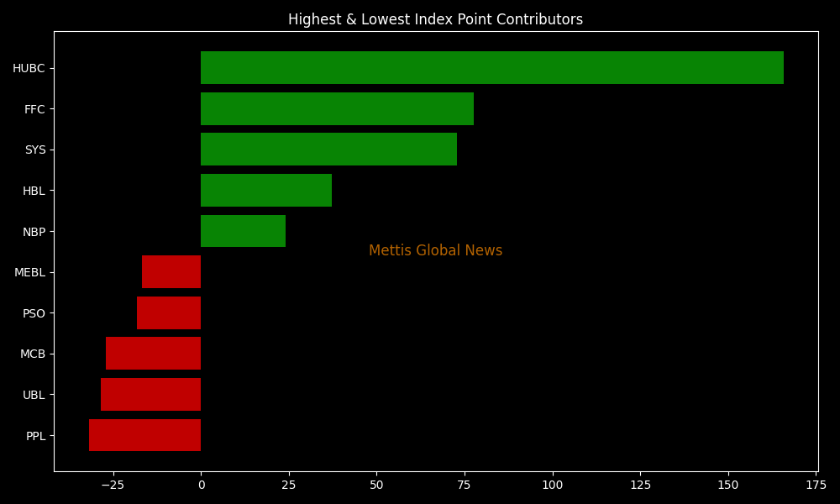Select the red MEBL bar
The height and width of the screenshot is (504, 840).
[171, 271]
